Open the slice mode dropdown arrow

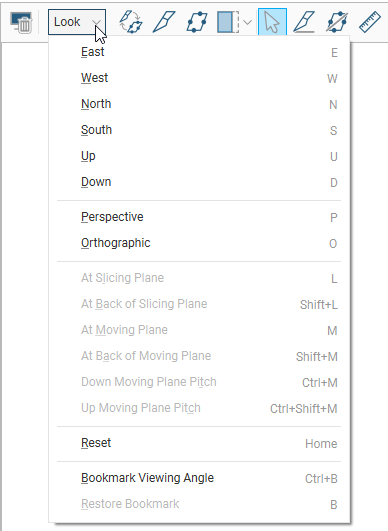(247, 22)
